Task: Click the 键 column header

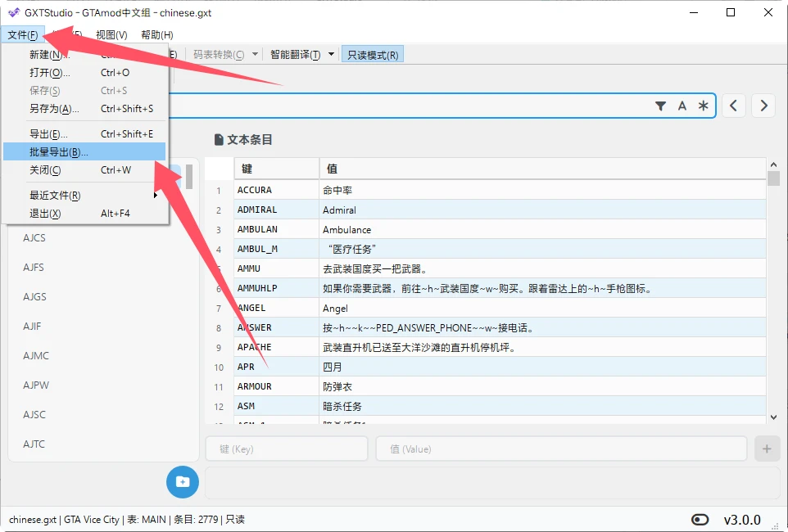Action: tap(276, 169)
